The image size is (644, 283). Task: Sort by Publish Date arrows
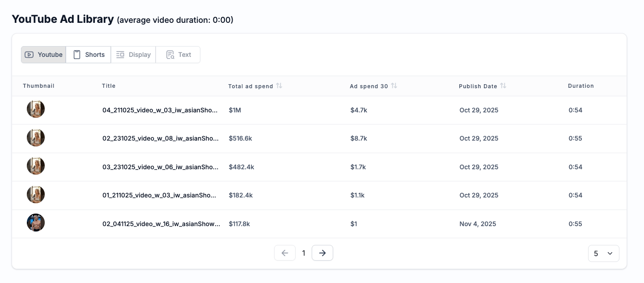tap(503, 86)
